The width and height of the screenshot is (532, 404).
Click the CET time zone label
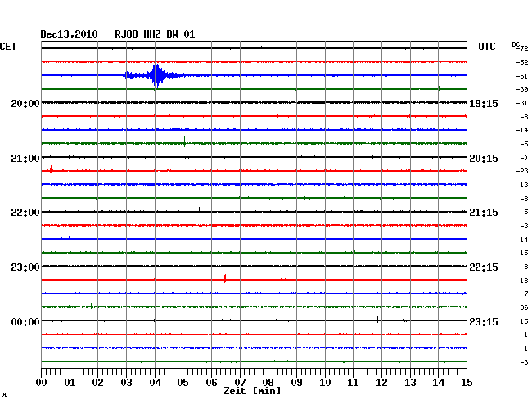[x=8, y=47]
